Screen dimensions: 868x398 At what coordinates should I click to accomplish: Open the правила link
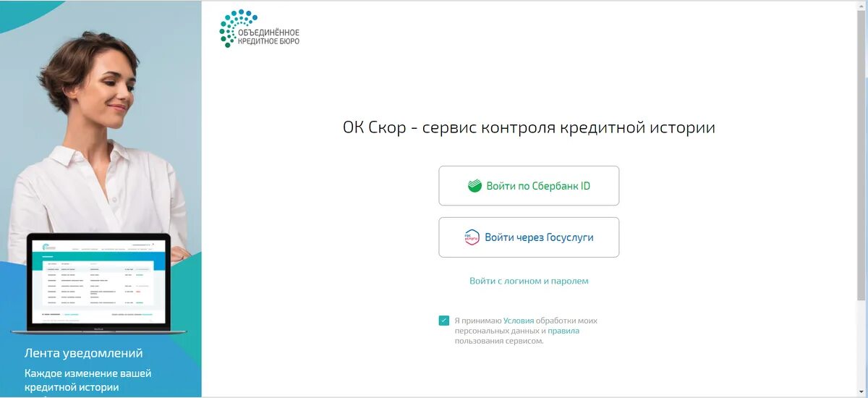[x=563, y=331]
